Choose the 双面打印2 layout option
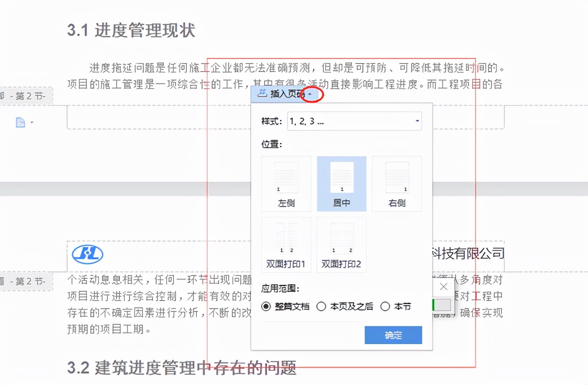588x385 pixels. click(341, 244)
